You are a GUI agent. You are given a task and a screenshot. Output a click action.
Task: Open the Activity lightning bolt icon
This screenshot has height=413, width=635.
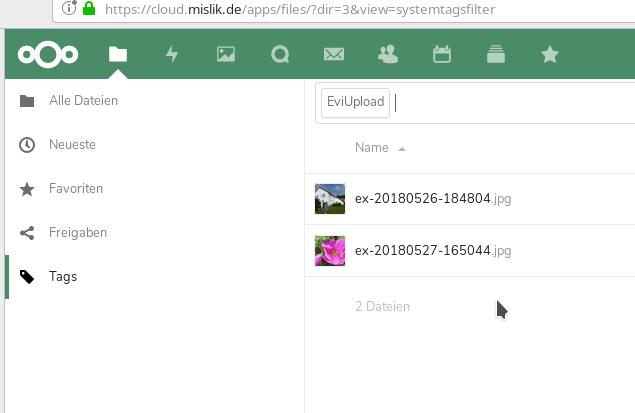click(172, 54)
